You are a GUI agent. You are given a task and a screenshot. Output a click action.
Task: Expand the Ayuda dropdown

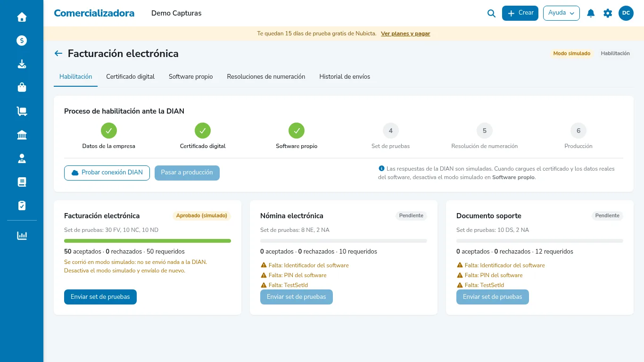(561, 13)
